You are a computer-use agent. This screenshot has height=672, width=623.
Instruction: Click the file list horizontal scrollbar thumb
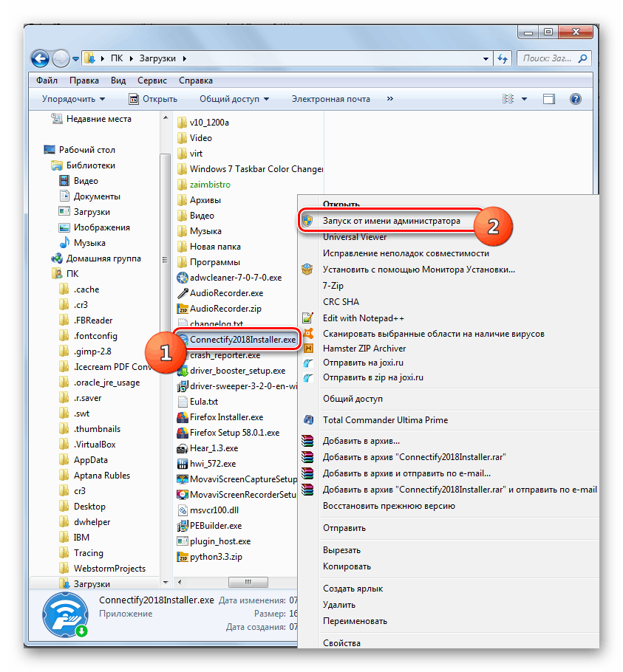(248, 582)
